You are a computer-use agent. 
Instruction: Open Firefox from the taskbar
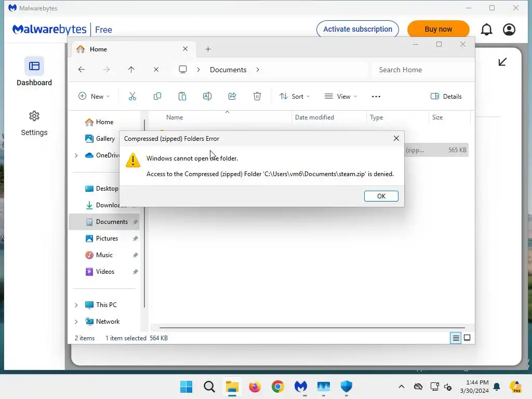click(x=255, y=387)
